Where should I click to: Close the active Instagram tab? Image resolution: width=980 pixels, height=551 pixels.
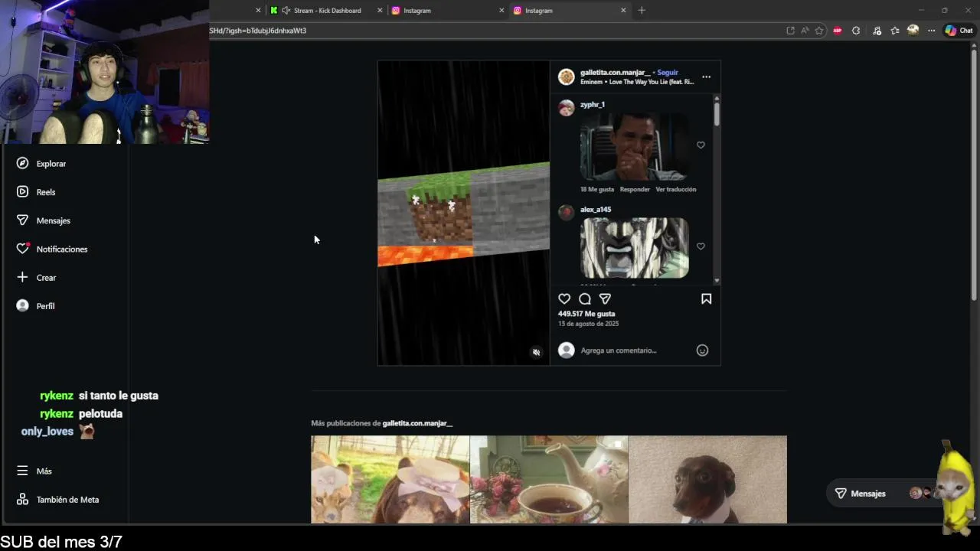623,11
